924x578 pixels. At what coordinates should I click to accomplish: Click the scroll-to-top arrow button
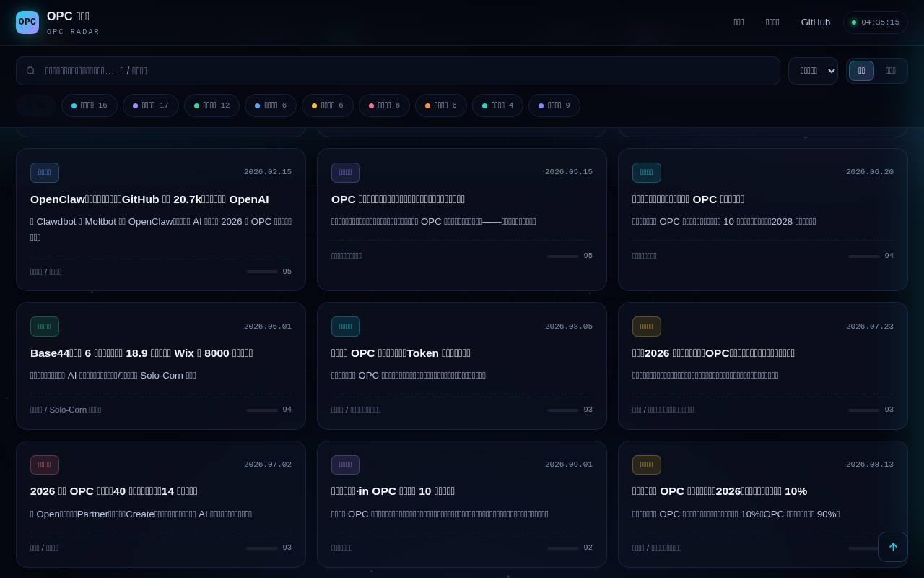click(893, 547)
